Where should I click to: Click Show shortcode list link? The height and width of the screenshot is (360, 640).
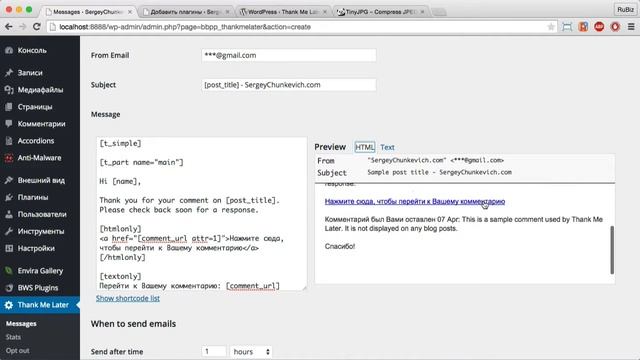pyautogui.click(x=128, y=298)
